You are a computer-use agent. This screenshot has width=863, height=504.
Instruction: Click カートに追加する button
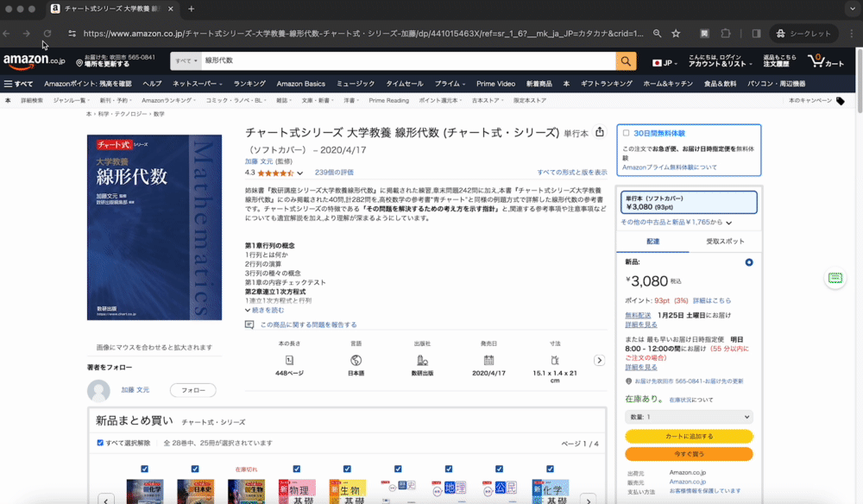689,437
